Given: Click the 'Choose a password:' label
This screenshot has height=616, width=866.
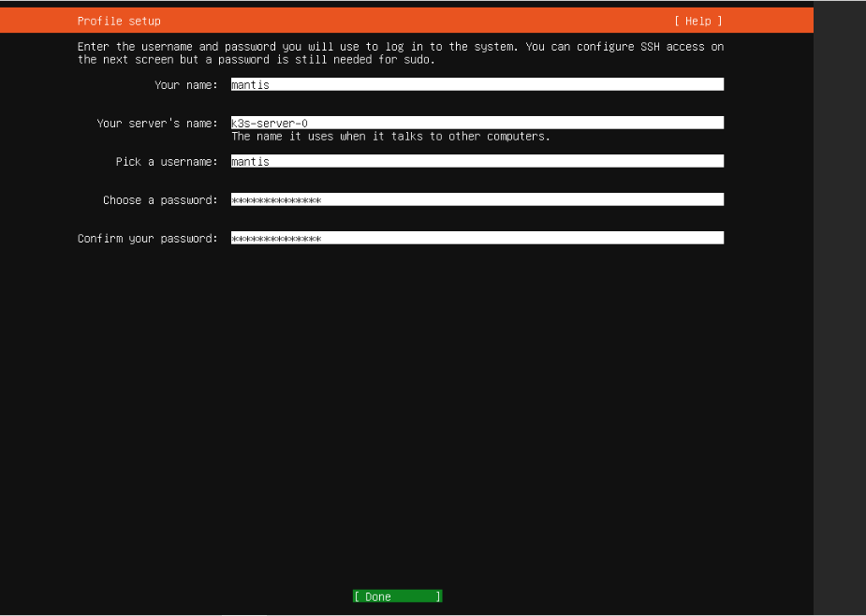Looking at the screenshot, I should pos(159,199).
